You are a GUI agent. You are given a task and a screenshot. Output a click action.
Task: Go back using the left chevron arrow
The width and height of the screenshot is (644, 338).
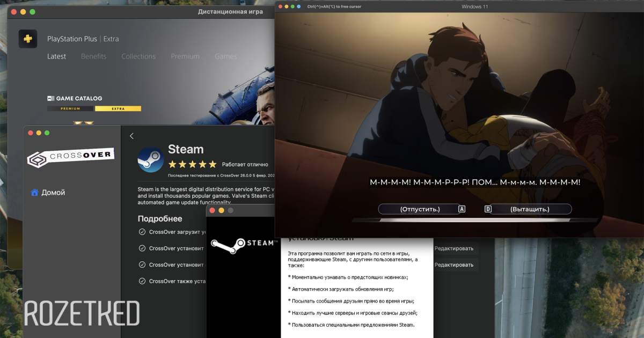coord(132,136)
